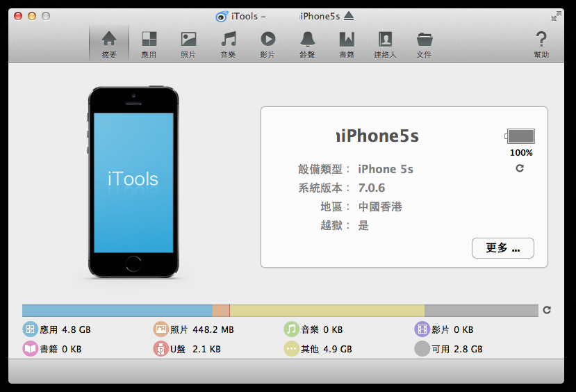Click the device type value iPhone 5s

click(386, 169)
